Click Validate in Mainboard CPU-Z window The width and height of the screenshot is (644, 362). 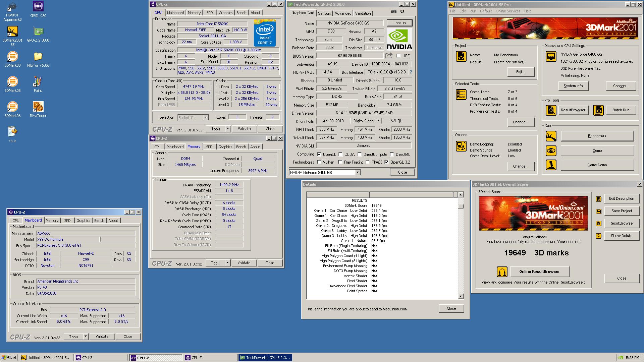(x=102, y=337)
